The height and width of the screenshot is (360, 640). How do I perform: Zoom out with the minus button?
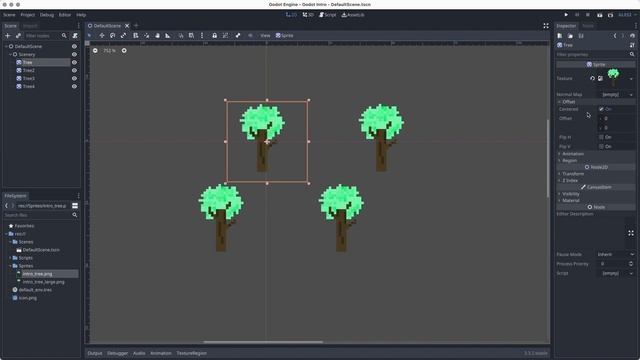(x=95, y=51)
